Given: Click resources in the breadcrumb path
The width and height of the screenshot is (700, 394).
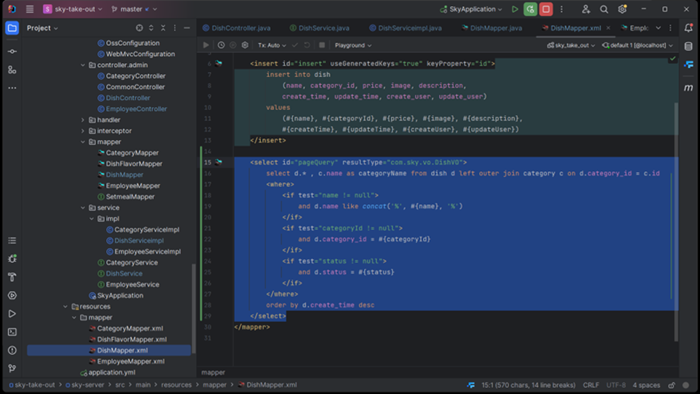Looking at the screenshot, I should point(176,385).
